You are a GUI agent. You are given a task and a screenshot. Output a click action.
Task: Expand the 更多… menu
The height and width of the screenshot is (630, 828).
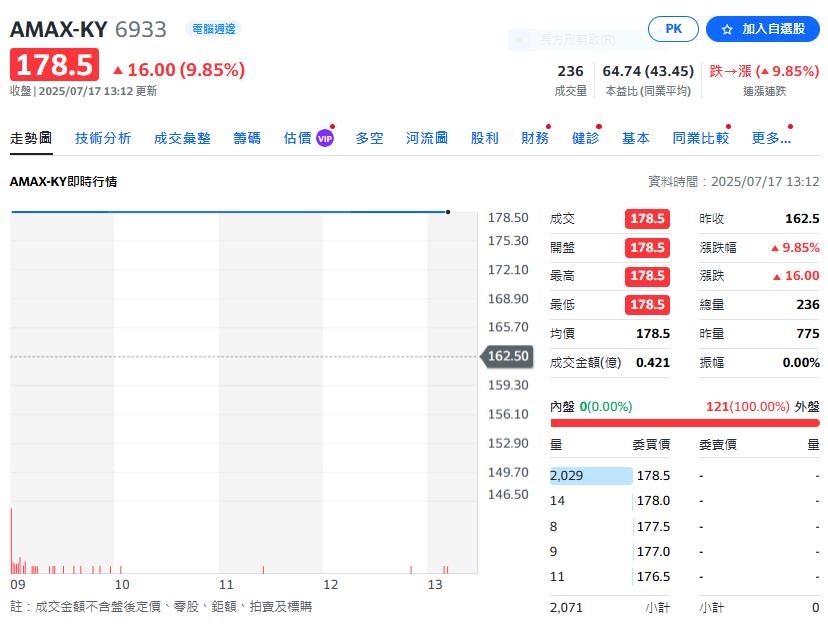coord(771,139)
